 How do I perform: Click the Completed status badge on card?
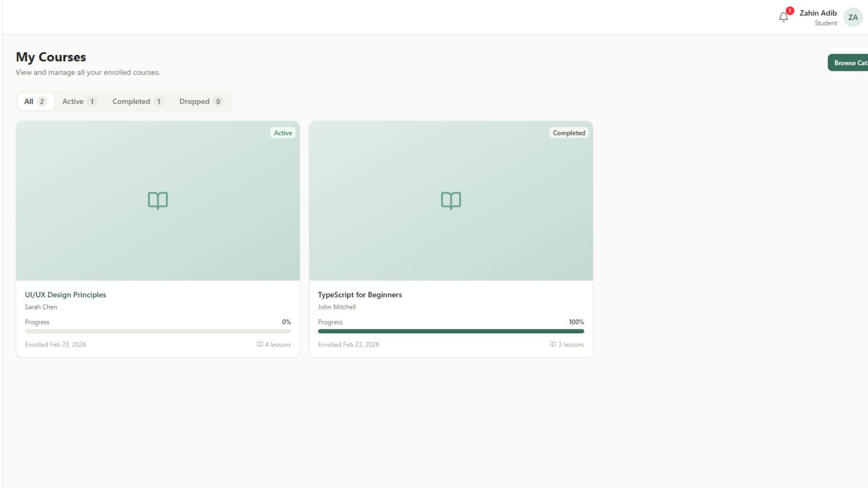pyautogui.click(x=569, y=133)
